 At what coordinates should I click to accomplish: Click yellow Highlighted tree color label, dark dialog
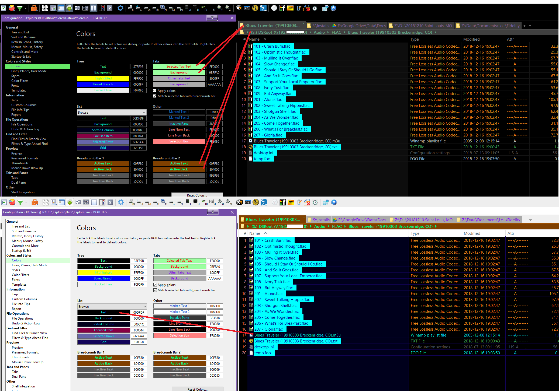pyautogui.click(x=103, y=78)
